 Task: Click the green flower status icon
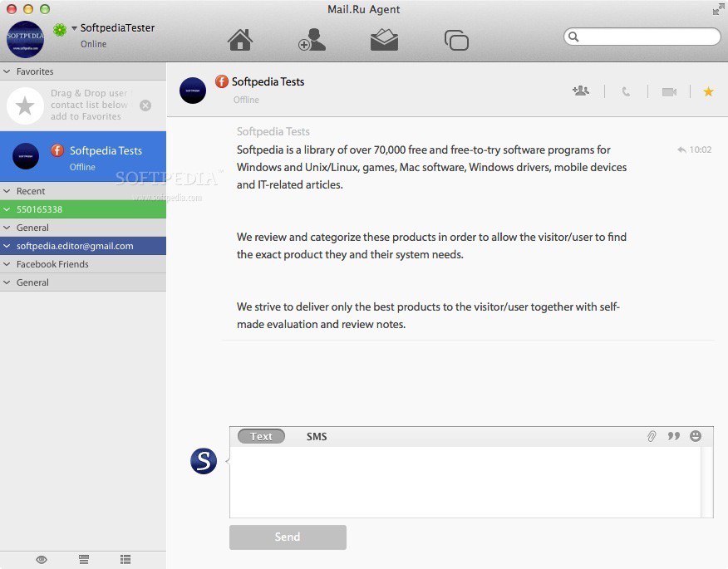click(x=60, y=30)
